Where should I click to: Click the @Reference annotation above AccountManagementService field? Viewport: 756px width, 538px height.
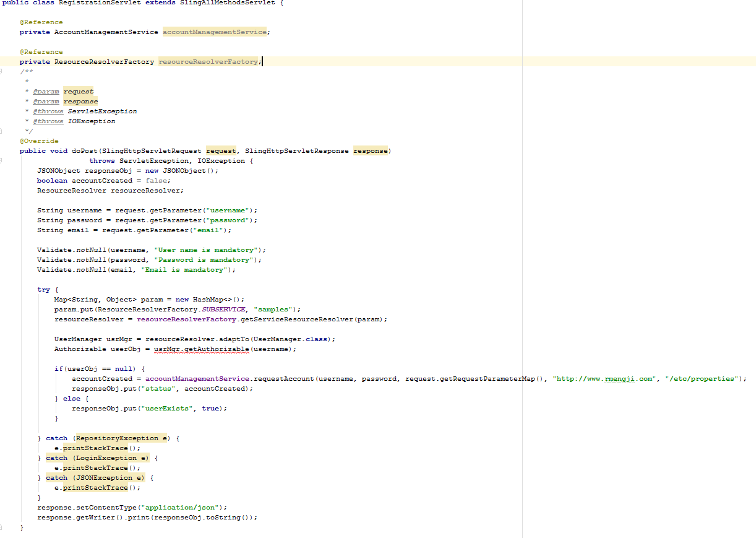(x=41, y=22)
